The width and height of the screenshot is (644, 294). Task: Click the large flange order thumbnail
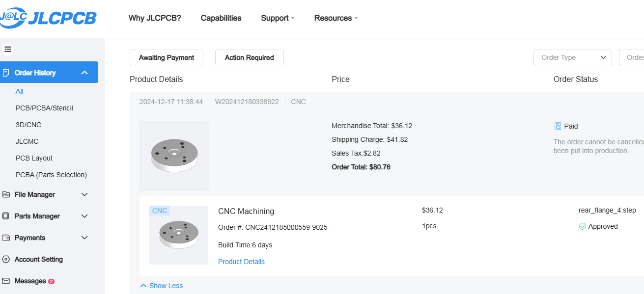(174, 156)
